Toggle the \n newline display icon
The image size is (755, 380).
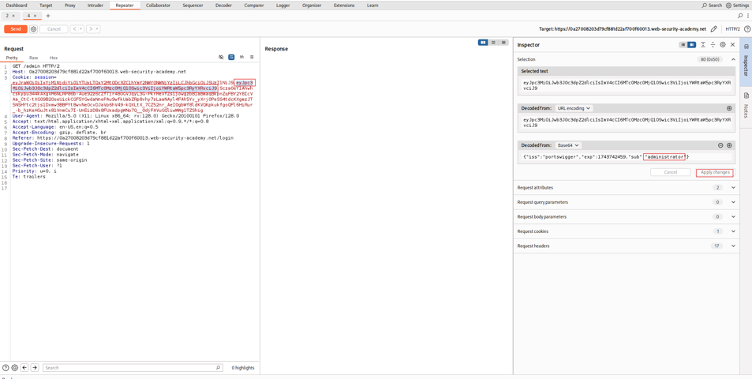click(242, 57)
